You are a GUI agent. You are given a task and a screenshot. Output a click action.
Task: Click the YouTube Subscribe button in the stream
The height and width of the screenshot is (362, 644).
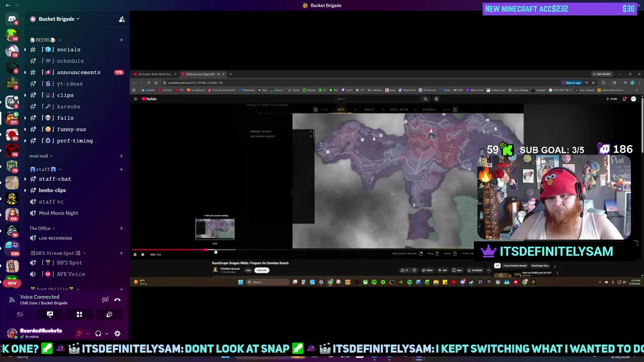click(262, 270)
